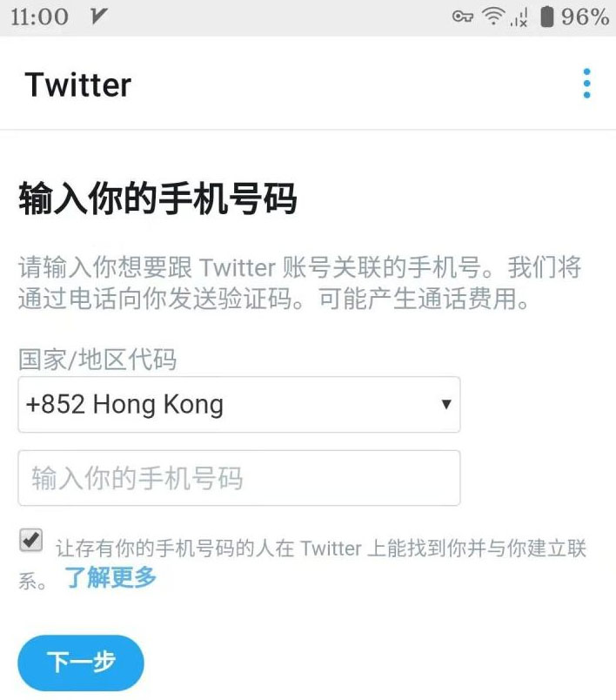Tap the 11:00 clock in status bar

pyautogui.click(x=39, y=17)
